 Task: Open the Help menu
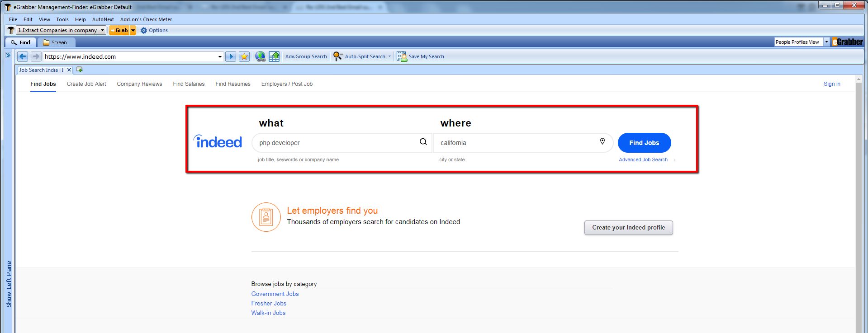click(81, 19)
